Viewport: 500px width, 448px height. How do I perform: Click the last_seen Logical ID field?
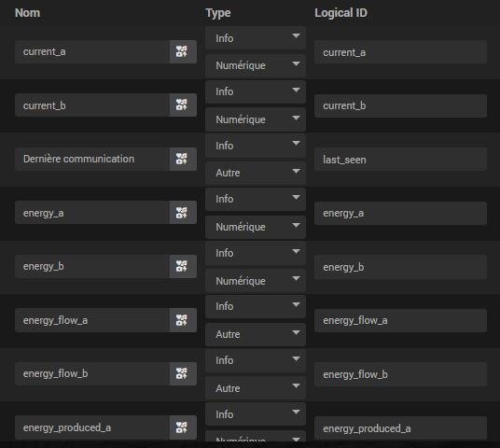click(400, 159)
